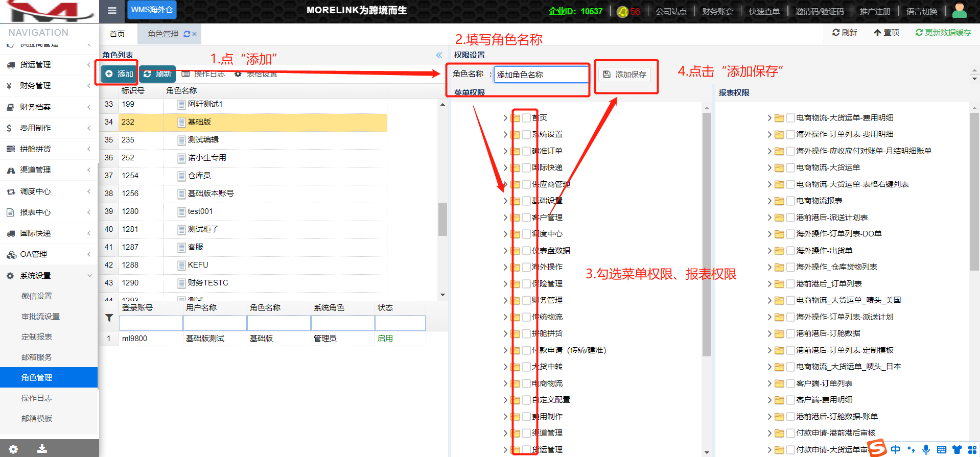Click the gear icon beside 系统设置

(10, 276)
